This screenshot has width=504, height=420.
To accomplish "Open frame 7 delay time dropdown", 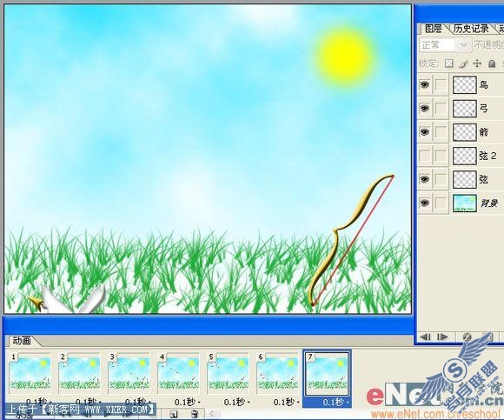I will click(x=328, y=402).
